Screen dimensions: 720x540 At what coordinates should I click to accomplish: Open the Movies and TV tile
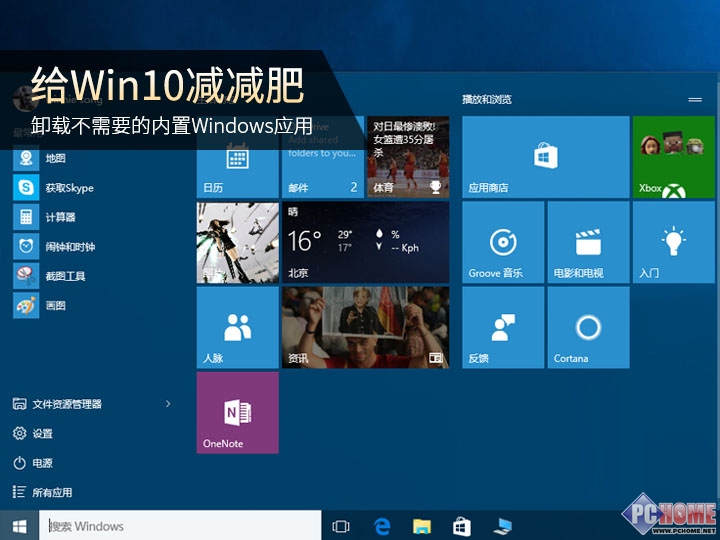pyautogui.click(x=588, y=242)
